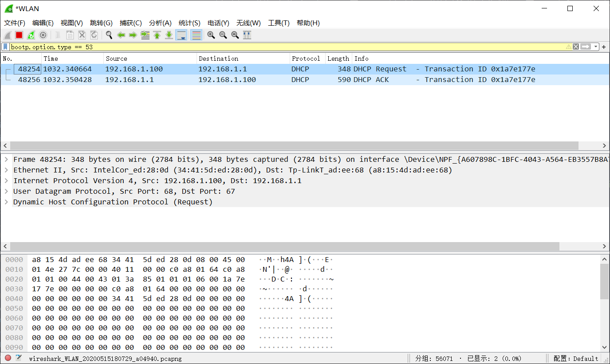Toggle packet list colorization

click(x=196, y=35)
